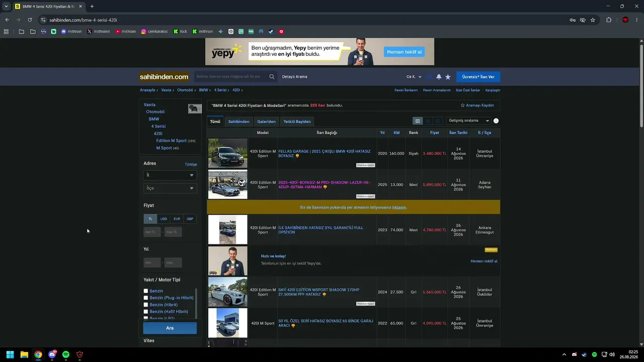
Task: Sort listings by the Fiyat column header
Action: point(435,133)
